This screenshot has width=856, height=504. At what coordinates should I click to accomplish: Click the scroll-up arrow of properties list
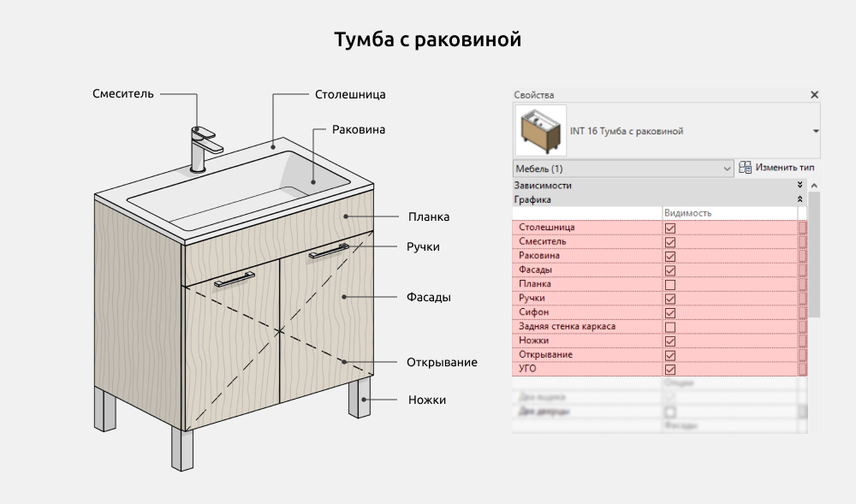pos(814,186)
